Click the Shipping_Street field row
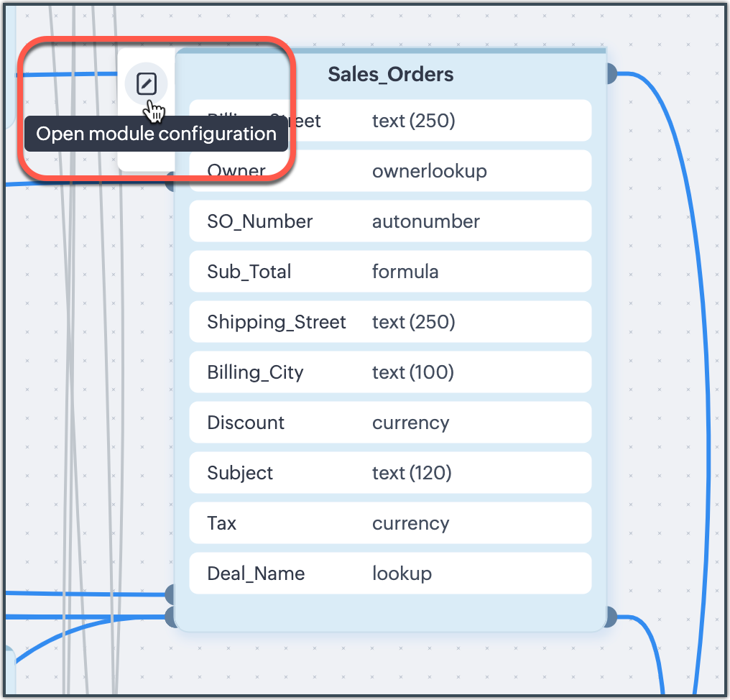The height and width of the screenshot is (700, 730). (x=390, y=322)
